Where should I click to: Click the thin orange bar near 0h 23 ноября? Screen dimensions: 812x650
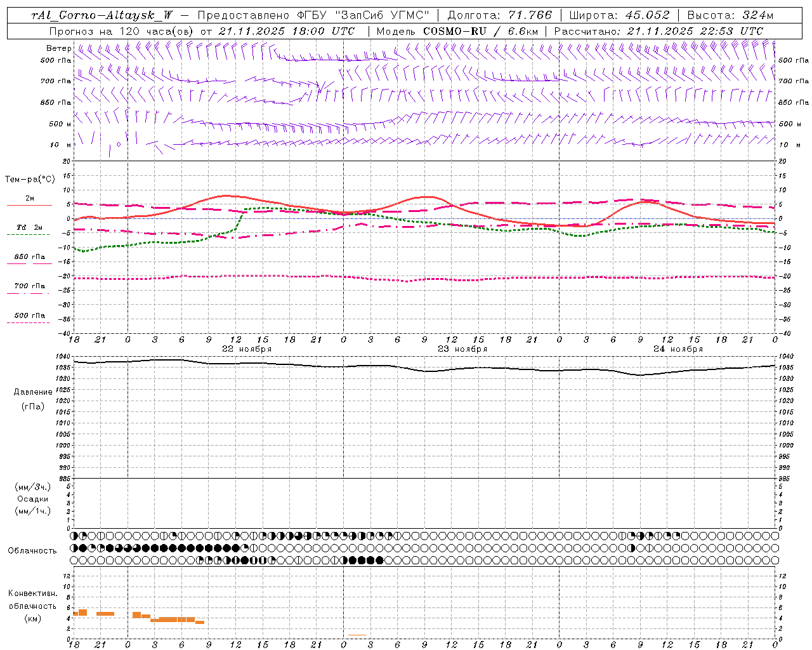357,635
